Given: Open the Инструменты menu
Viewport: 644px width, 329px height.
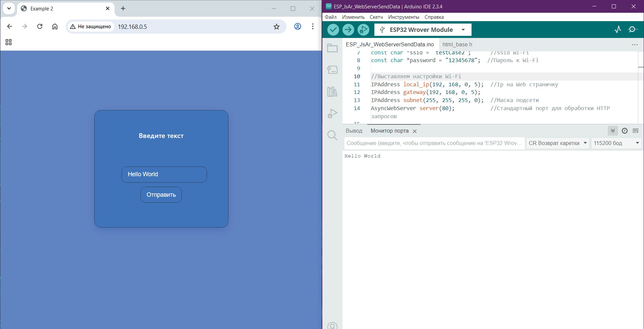Looking at the screenshot, I should pos(404,17).
